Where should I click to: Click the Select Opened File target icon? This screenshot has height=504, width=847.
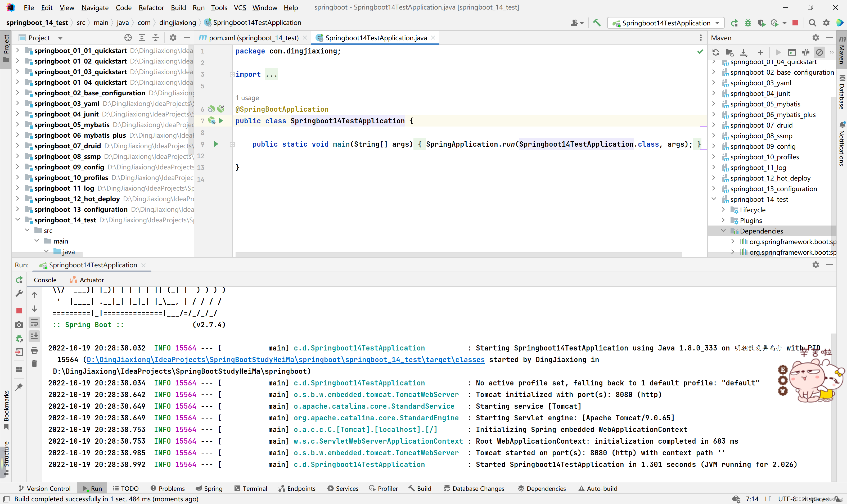pyautogui.click(x=128, y=38)
